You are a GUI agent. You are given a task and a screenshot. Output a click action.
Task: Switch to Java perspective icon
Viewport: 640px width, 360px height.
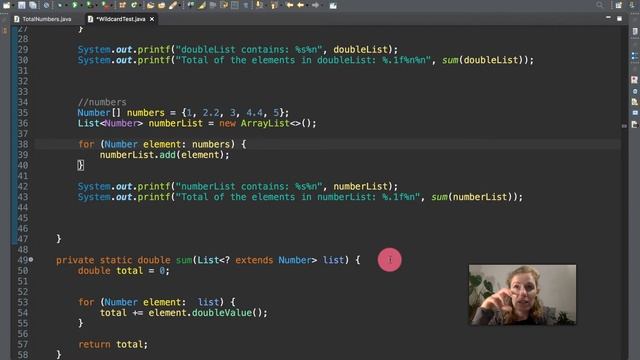click(x=632, y=5)
